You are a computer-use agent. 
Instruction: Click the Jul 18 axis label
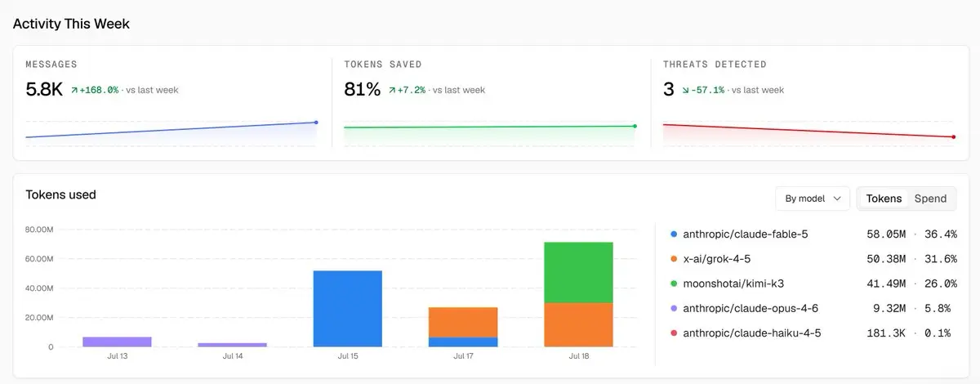578,357
